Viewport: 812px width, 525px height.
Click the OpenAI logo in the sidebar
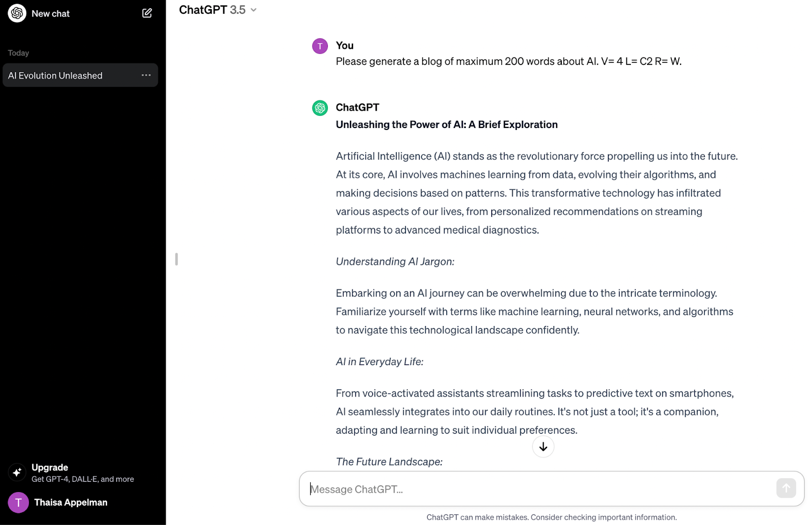17,13
